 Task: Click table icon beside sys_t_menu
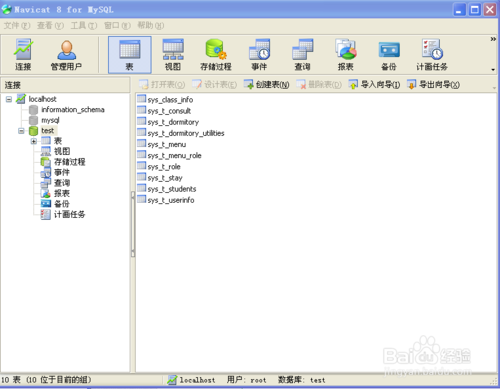click(x=142, y=144)
